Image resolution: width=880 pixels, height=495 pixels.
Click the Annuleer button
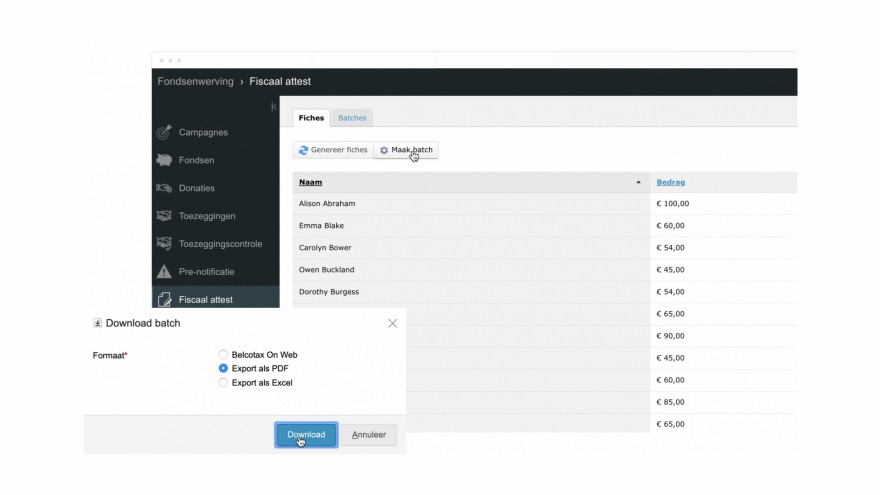pyautogui.click(x=368, y=435)
